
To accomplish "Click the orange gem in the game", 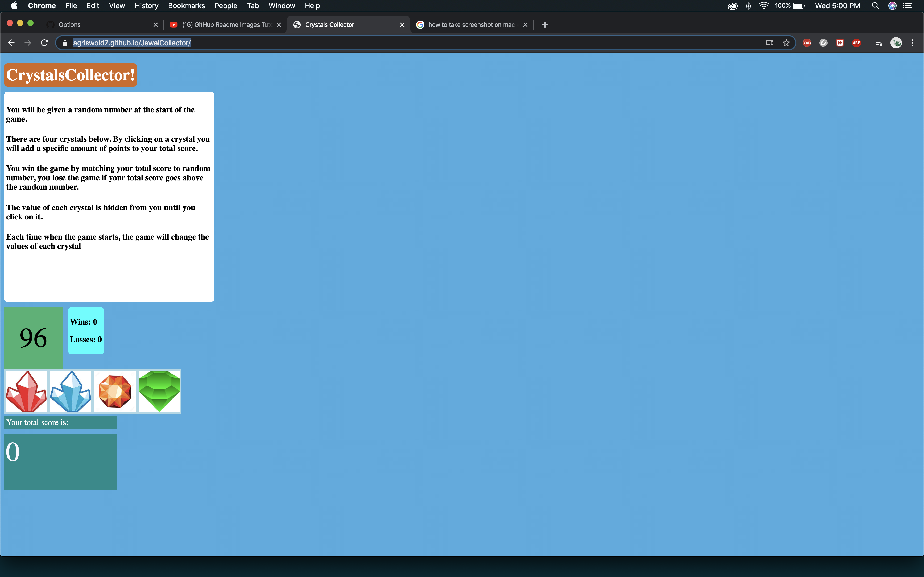I will tap(115, 391).
